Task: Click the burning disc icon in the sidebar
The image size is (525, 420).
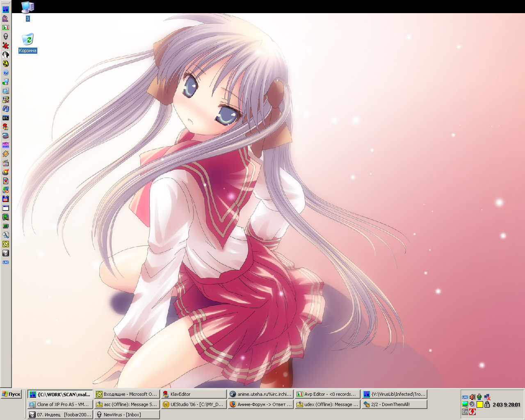Action: coord(6,172)
